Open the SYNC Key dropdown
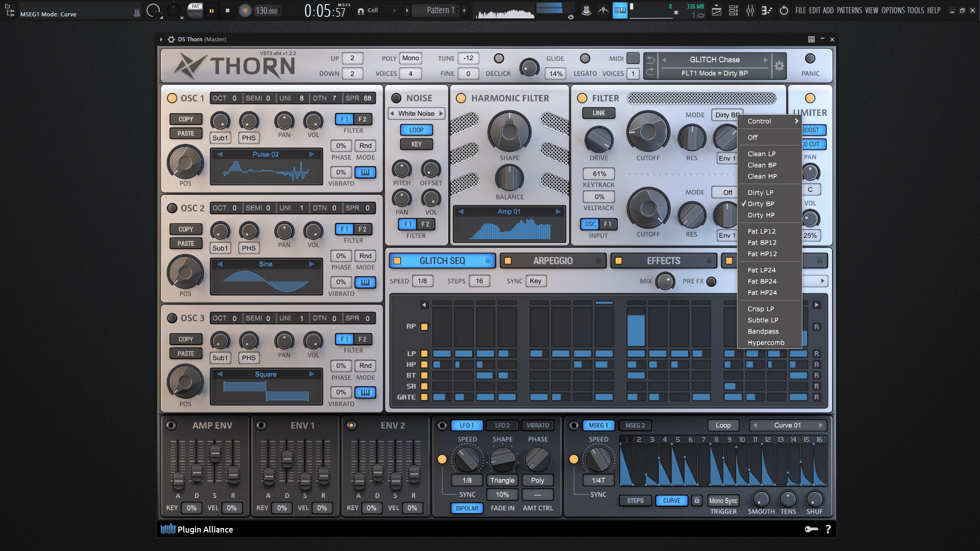Screen dimensions: 980x551 (535, 281)
